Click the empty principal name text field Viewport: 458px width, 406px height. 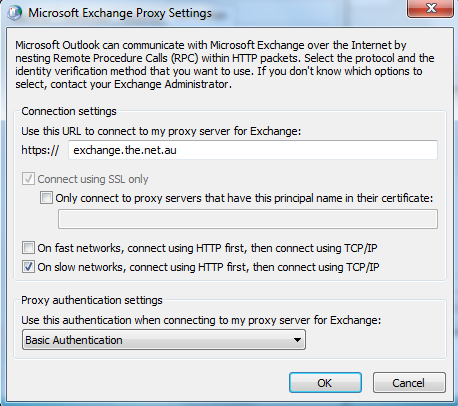tap(248, 219)
